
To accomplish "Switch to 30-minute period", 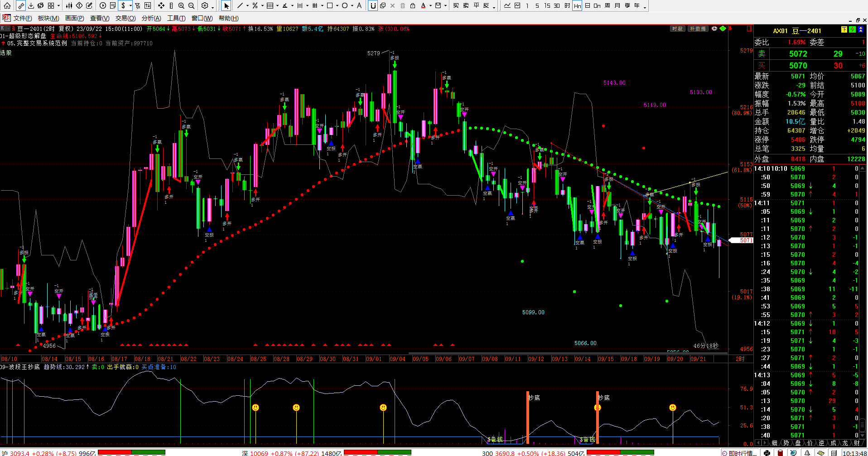I will pos(557,5).
